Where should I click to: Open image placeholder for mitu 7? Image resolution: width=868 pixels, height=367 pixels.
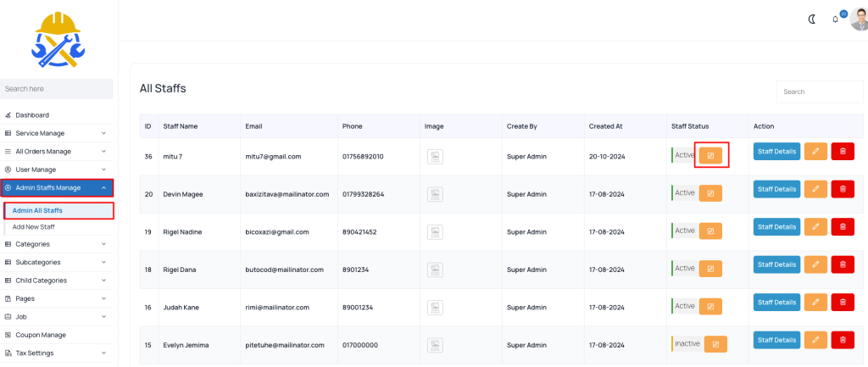point(435,157)
